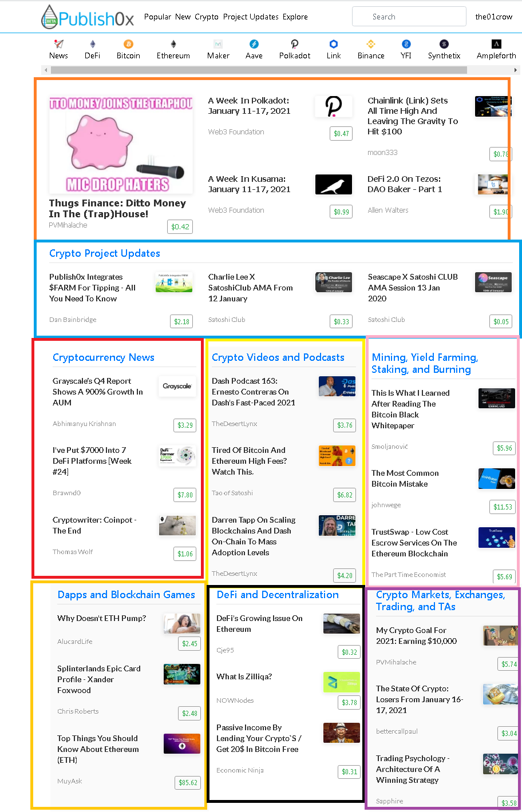The image size is (522, 812).
Task: Click the $2.18 tip amount badge
Action: pyautogui.click(x=182, y=322)
